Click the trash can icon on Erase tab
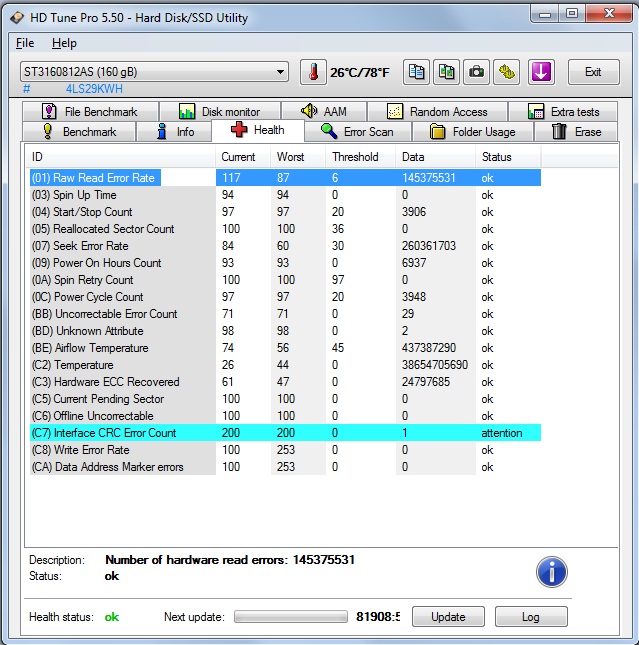The height and width of the screenshot is (645, 639). coord(559,132)
